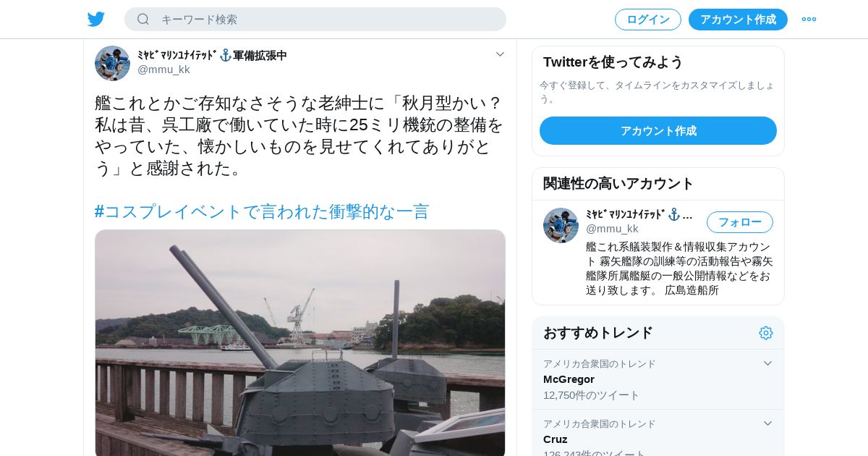Image resolution: width=868 pixels, height=456 pixels.
Task: Click sidebar アカウント作成 signup button
Action: tap(658, 131)
